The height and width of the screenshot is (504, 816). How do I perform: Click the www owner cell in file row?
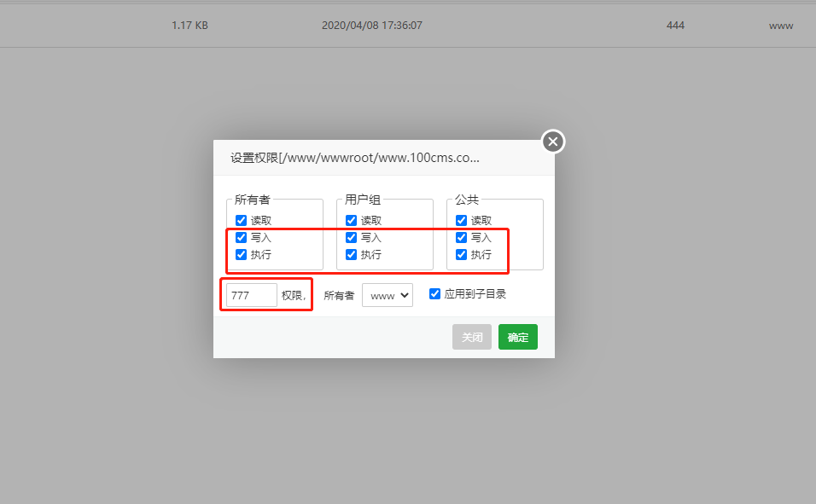(x=781, y=26)
